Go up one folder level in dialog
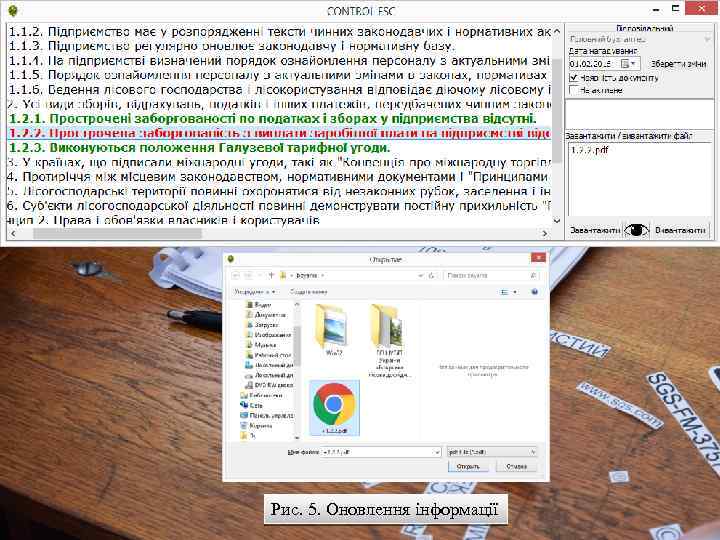The image size is (720, 540). point(271,276)
